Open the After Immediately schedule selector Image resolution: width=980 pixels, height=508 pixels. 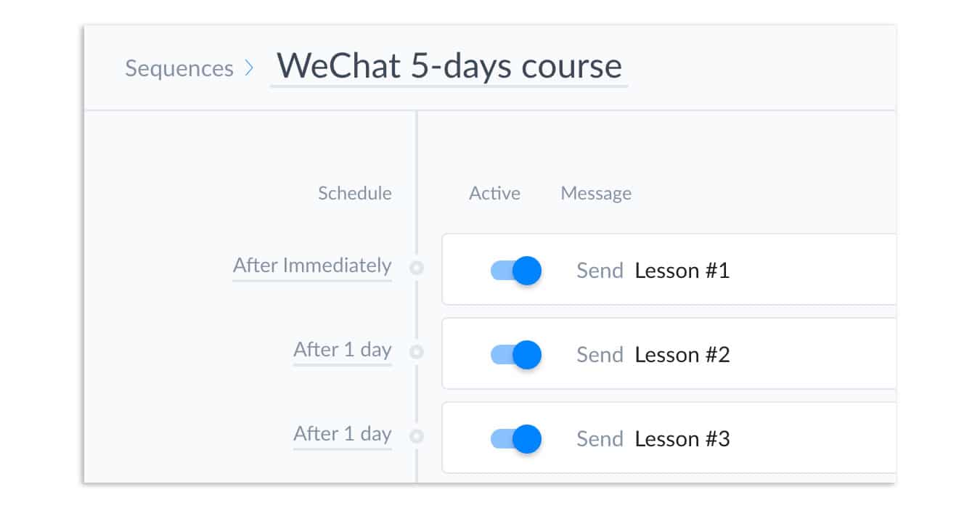pos(312,266)
